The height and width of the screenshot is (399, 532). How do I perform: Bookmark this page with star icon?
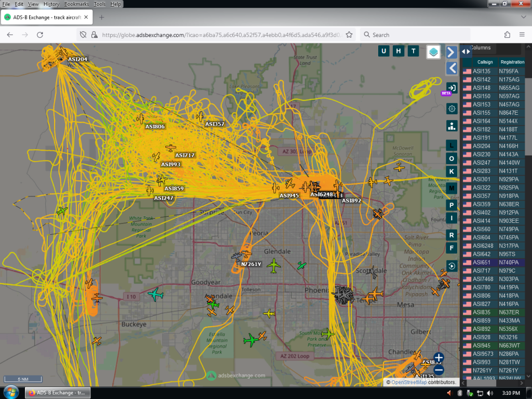(x=349, y=35)
